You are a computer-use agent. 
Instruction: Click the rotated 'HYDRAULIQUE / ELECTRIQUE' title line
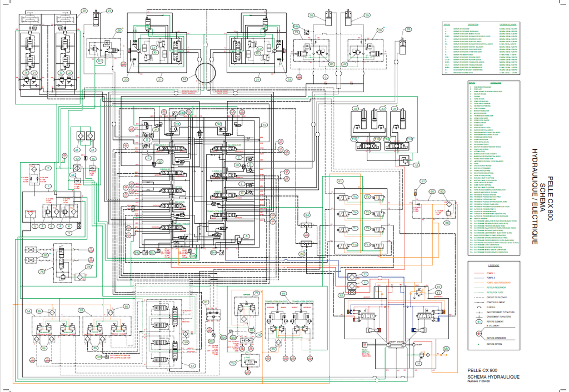tap(535, 196)
